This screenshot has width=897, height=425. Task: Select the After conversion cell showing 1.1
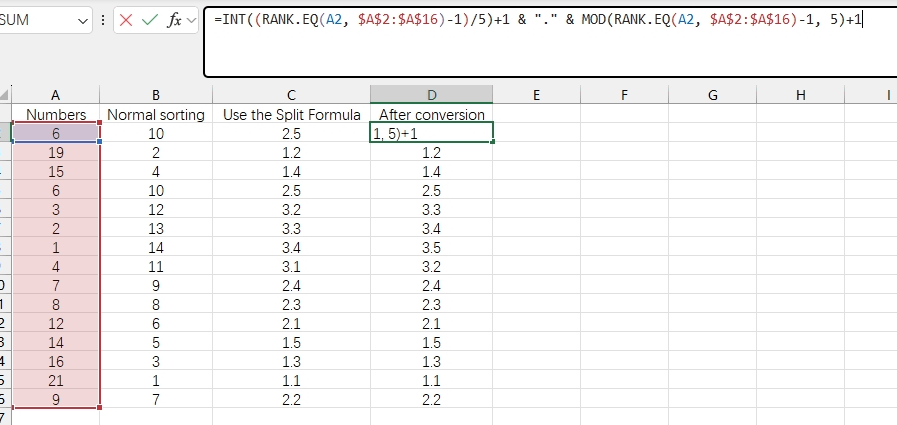tap(431, 380)
